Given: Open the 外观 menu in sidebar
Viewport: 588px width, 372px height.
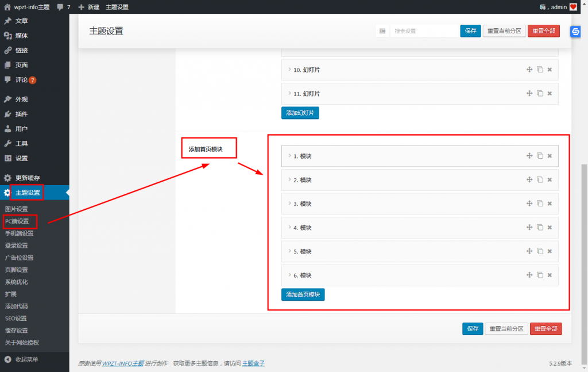Looking at the screenshot, I should click(x=21, y=99).
